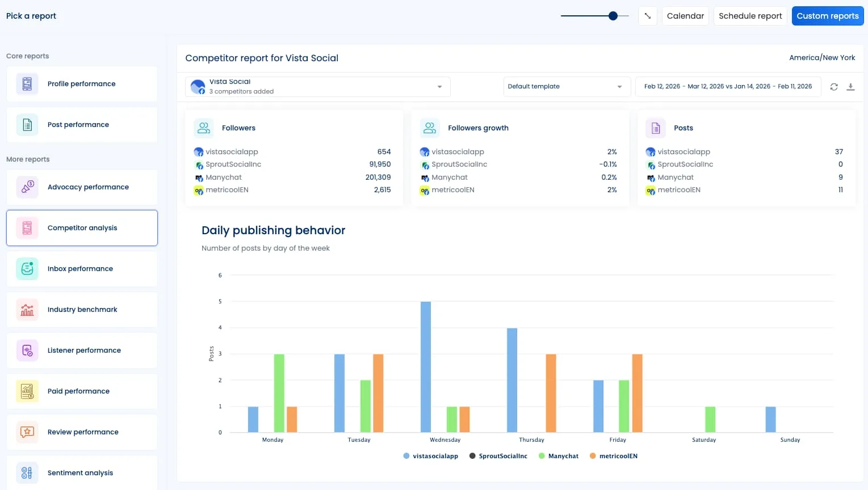This screenshot has width=868, height=490.
Task: Toggle vistasocialapp in the chart legend
Action: tap(430, 455)
